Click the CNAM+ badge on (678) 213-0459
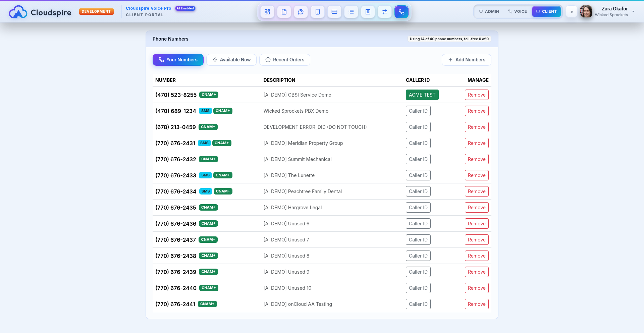644x333 pixels. [x=208, y=127]
